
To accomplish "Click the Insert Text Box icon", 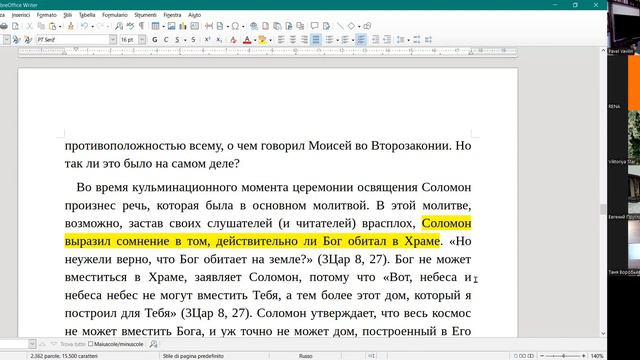I will (x=195, y=26).
